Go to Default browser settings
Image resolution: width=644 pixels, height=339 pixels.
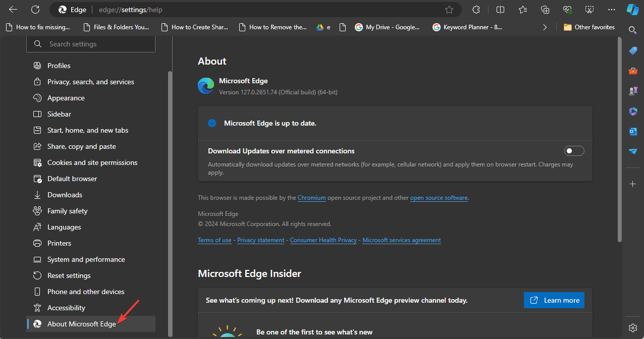(91, 179)
